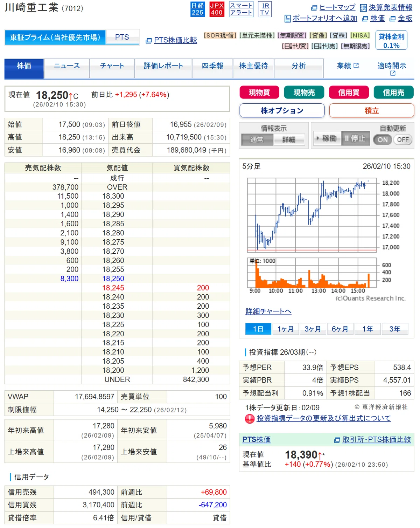Click the current price 18,250
The image size is (420, 528).
[52, 95]
